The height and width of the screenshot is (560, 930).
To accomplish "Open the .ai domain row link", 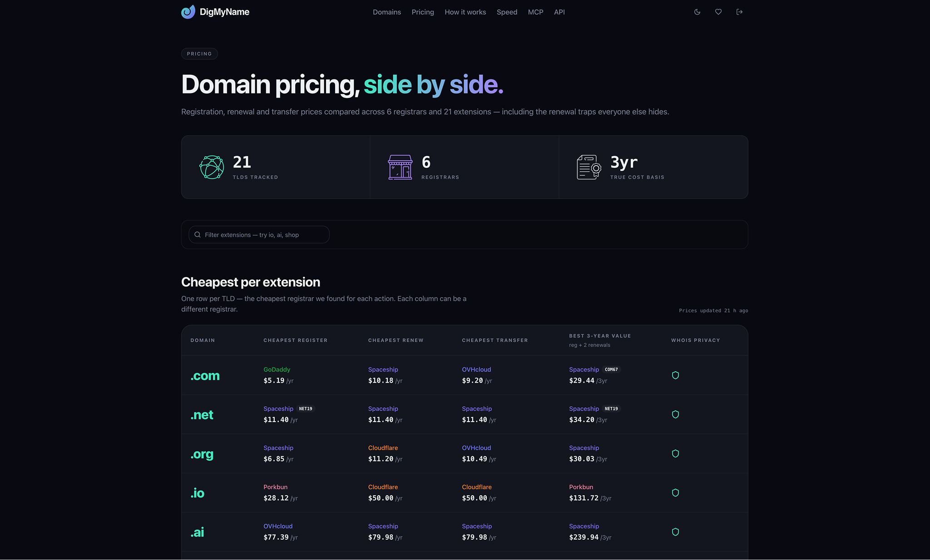I will [197, 532].
